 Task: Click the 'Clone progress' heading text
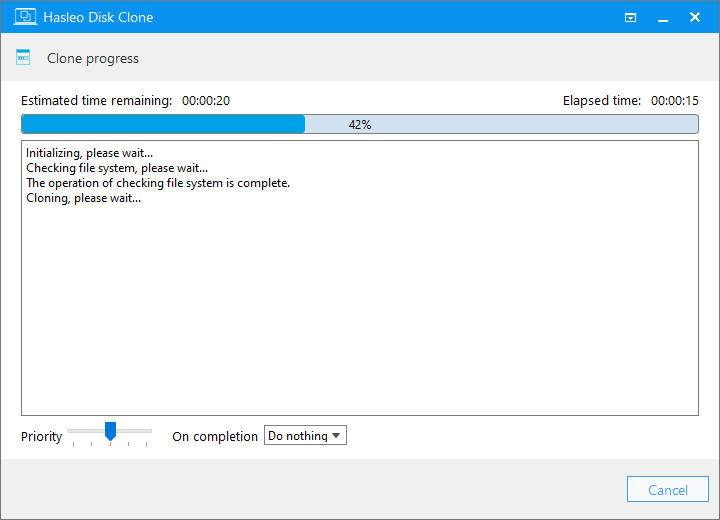click(x=93, y=58)
